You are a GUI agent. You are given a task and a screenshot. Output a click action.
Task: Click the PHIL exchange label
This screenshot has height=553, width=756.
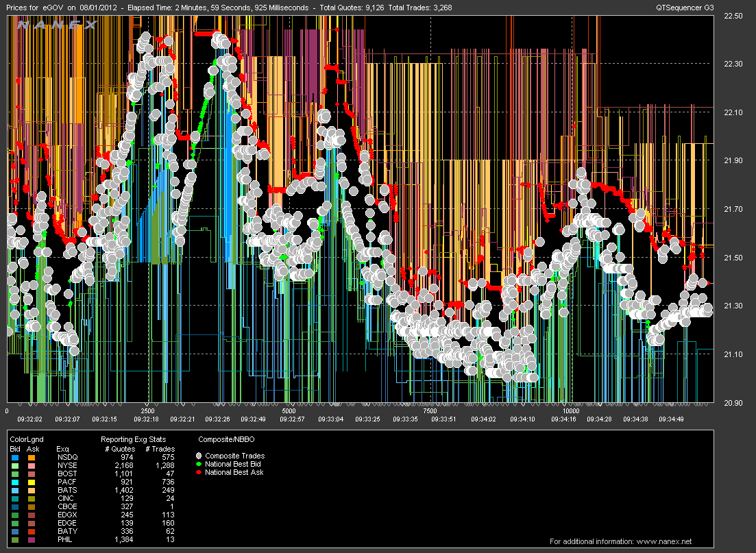[64, 539]
